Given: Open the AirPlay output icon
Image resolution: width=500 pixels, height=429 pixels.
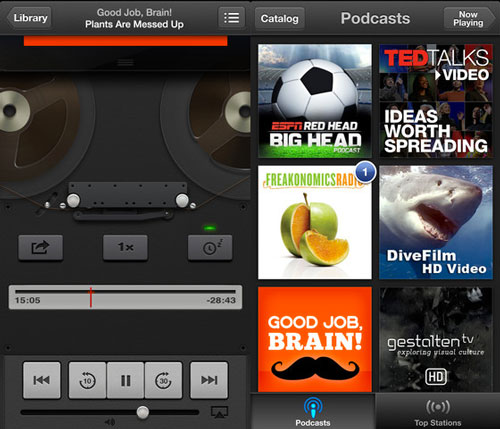Looking at the screenshot, I should tap(219, 412).
